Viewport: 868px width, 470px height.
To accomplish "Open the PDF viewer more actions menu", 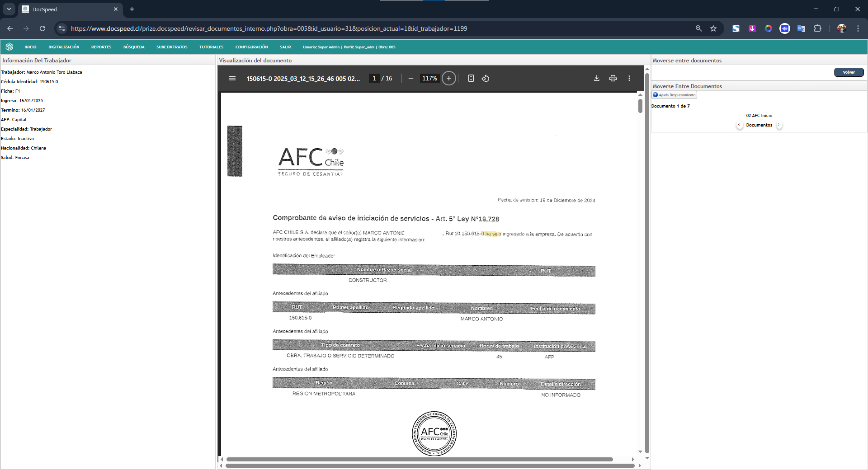I will pos(629,78).
